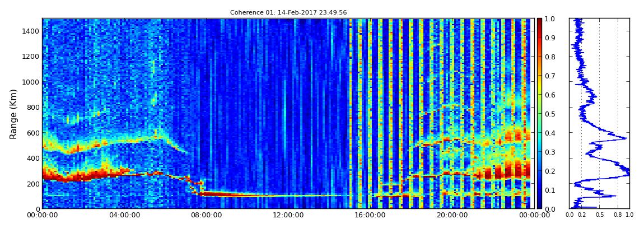The width and height of the screenshot is (644, 228).
Task: Click the dark blue bottom of the colorbar
Action: 539,204
